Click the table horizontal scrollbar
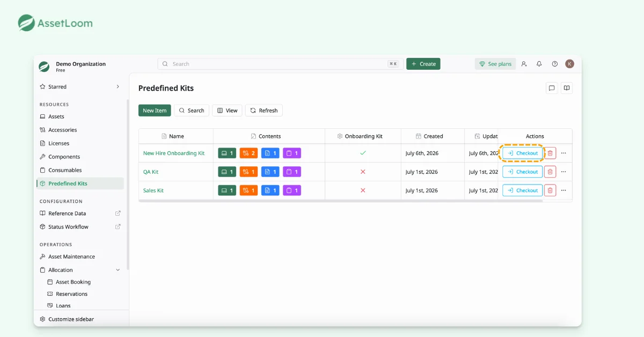Screen dimensions: 644x337 point(341,201)
